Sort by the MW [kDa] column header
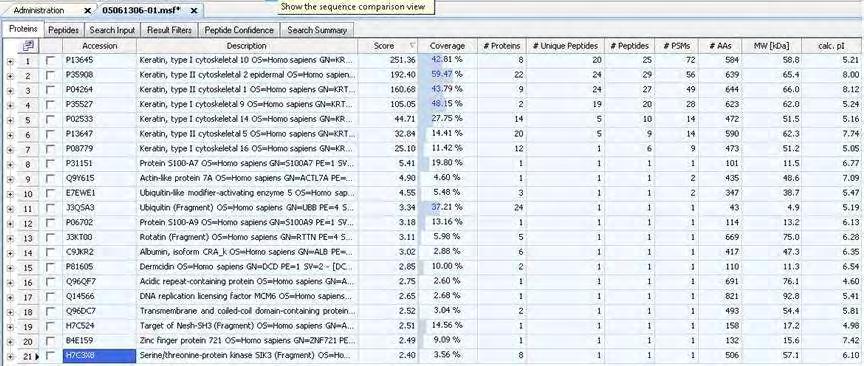 pos(771,46)
